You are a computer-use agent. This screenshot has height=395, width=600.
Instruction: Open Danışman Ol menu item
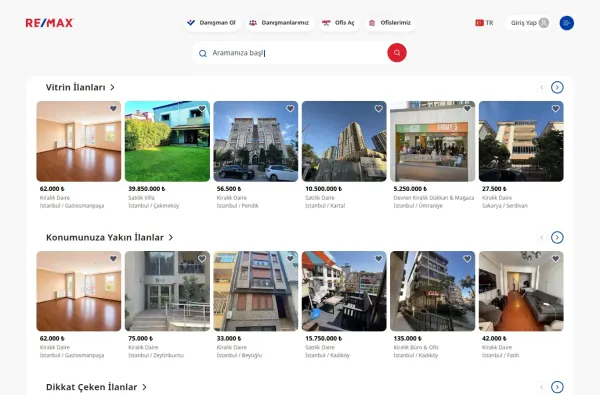211,23
